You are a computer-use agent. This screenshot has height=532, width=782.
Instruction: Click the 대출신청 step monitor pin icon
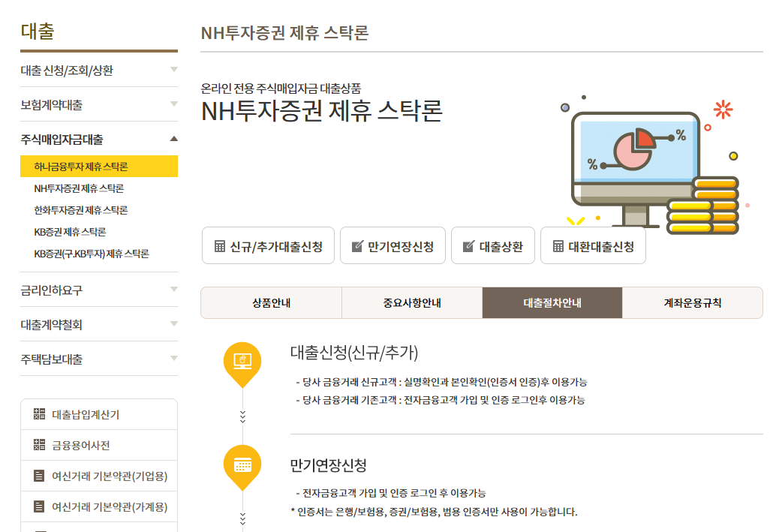pyautogui.click(x=242, y=365)
